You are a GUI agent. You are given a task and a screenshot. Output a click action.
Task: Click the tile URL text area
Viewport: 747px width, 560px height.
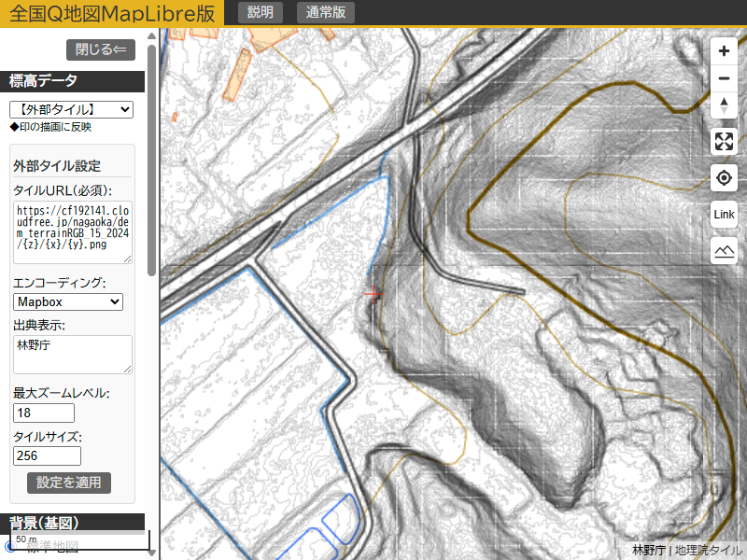tap(72, 231)
